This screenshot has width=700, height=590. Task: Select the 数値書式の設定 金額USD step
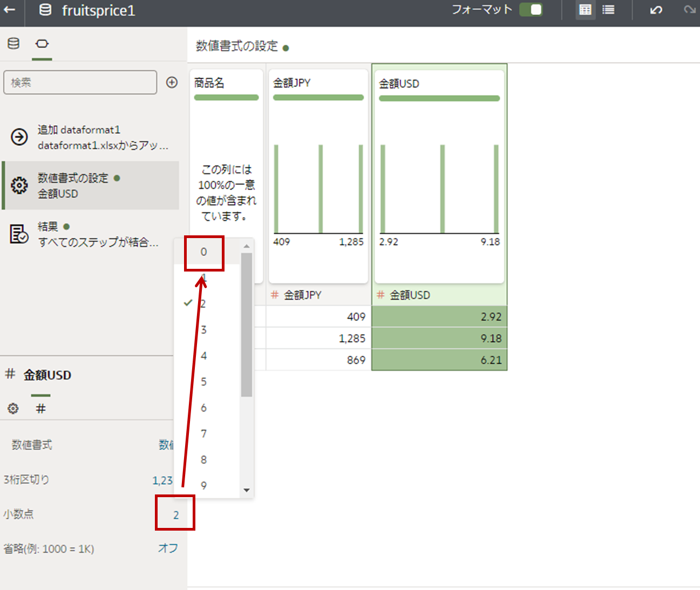[x=91, y=185]
